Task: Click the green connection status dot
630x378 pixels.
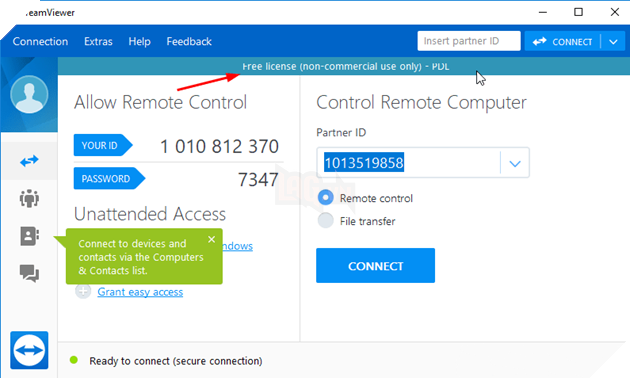Action: click(x=74, y=360)
